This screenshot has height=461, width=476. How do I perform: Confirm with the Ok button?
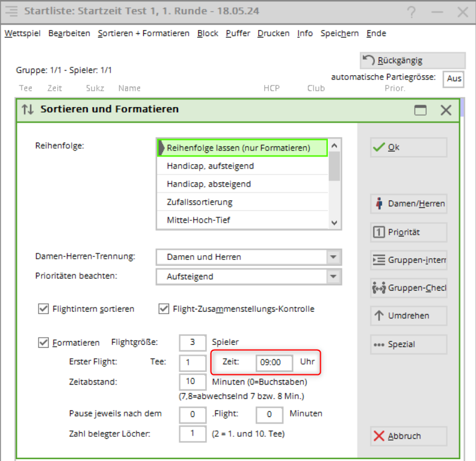click(409, 147)
